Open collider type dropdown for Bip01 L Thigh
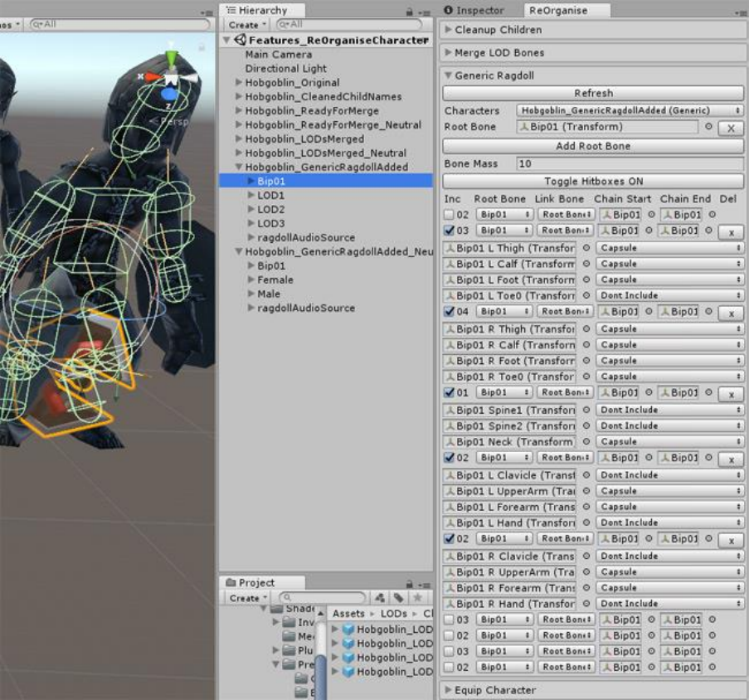 coord(669,248)
